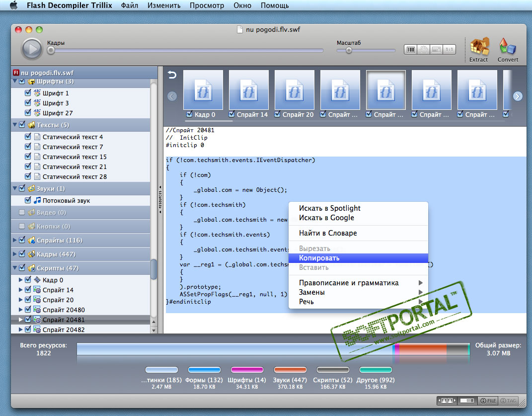Screen dimensions: 532x416
Task: Click the Спрайт 14 sprite tree icon
Action: click(x=37, y=290)
